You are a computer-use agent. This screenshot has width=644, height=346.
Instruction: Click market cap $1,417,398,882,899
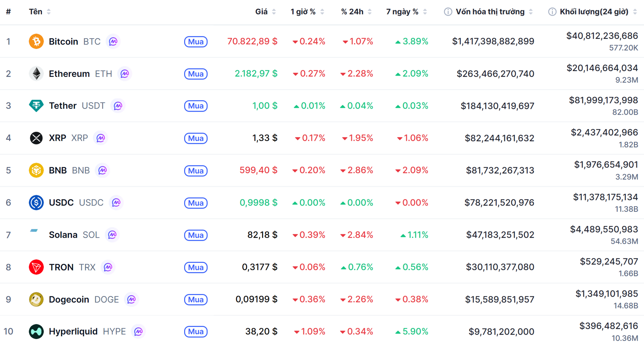click(493, 41)
